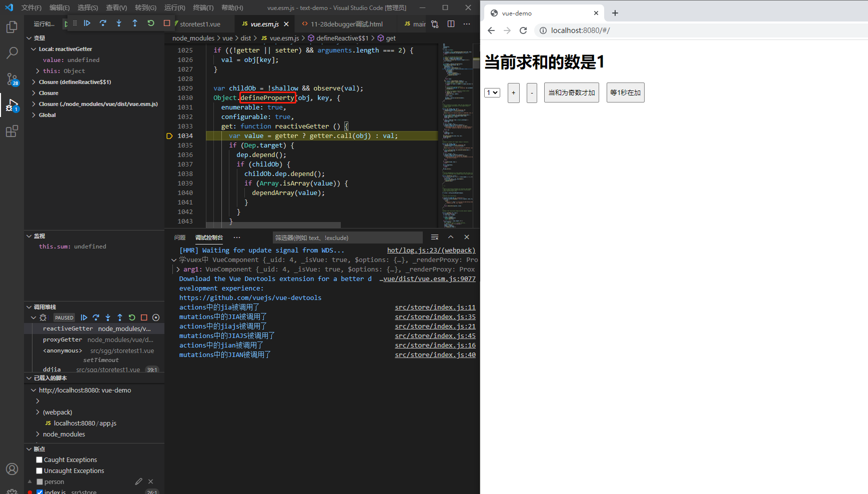This screenshot has width=868, height=494.
Task: Click step out icon in call stack row
Action: (x=120, y=317)
